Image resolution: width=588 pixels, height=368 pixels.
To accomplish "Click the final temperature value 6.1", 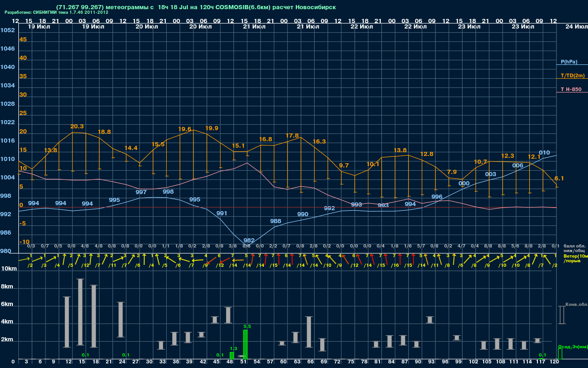I will (559, 178).
